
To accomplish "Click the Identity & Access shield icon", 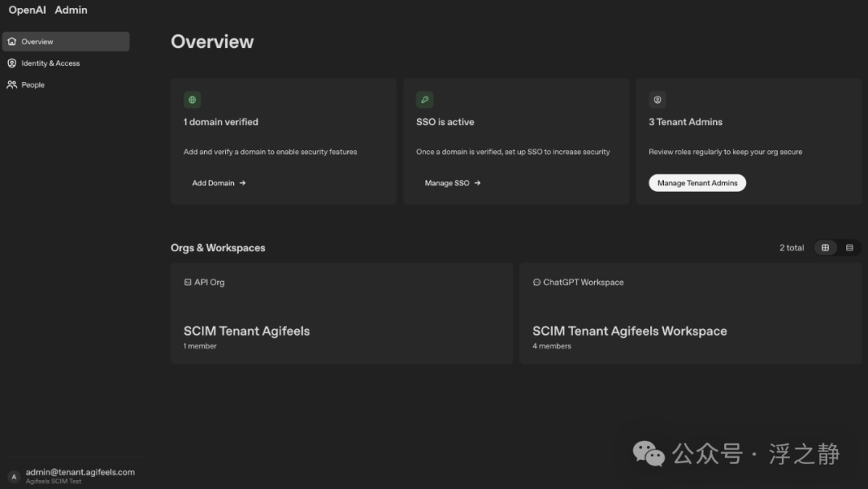I will point(11,63).
